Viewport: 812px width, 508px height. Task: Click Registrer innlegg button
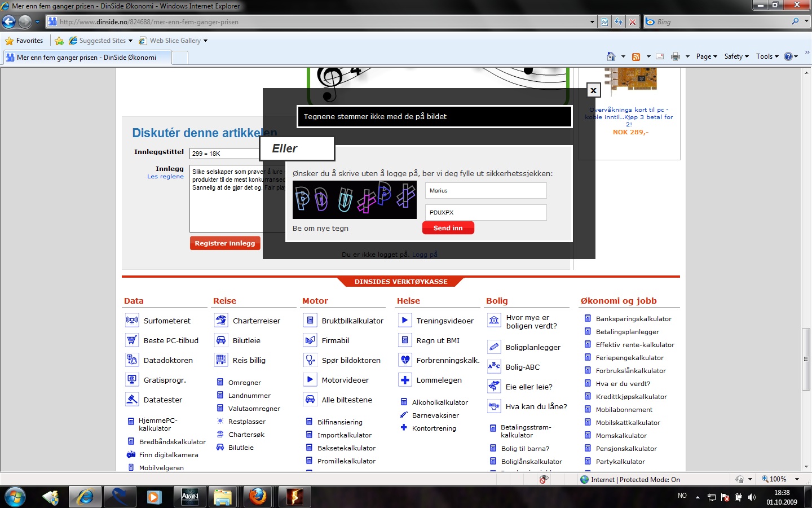pyautogui.click(x=225, y=243)
